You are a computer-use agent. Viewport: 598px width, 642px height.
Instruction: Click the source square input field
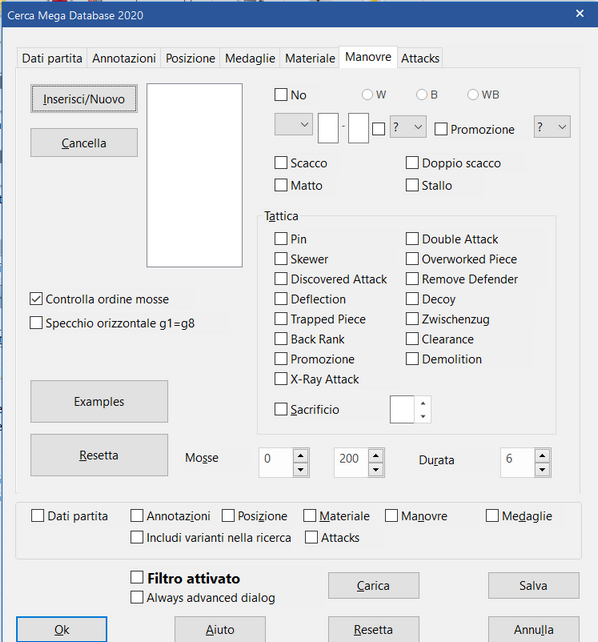328,128
